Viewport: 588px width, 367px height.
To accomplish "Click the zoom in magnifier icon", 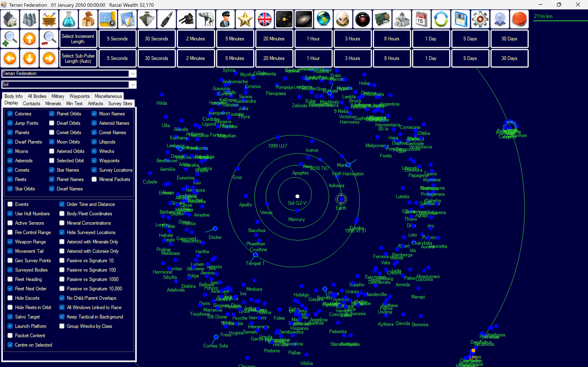I will tap(10, 39).
